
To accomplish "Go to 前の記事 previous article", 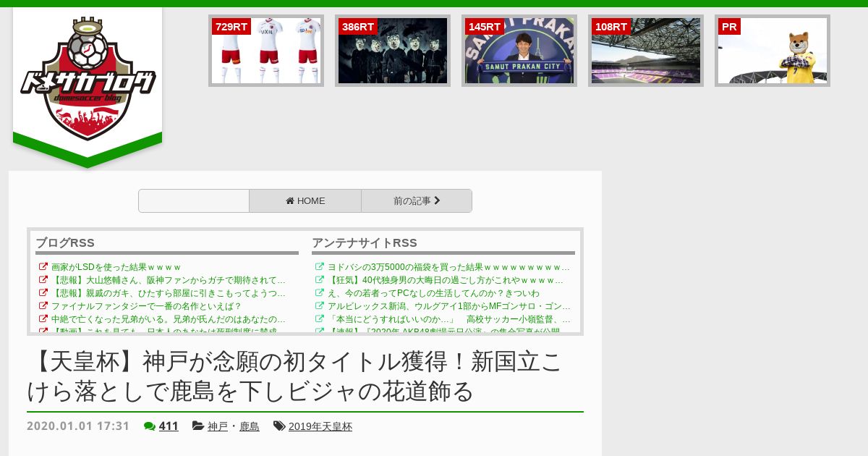I will pos(417,201).
